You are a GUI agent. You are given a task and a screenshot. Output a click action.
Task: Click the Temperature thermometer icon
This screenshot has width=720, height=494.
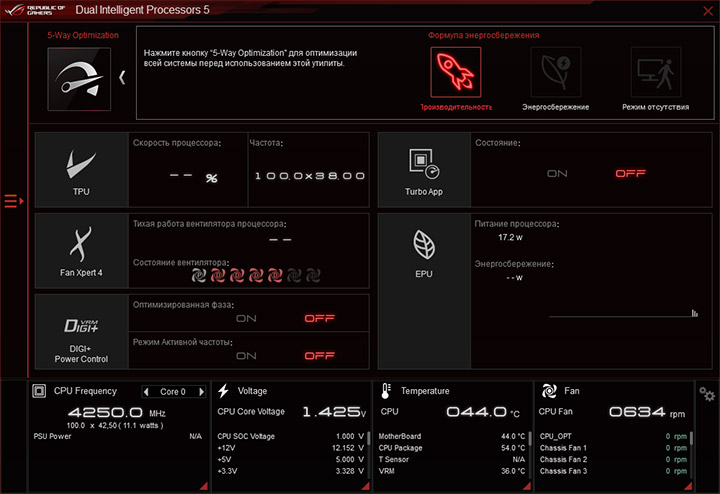click(x=385, y=391)
